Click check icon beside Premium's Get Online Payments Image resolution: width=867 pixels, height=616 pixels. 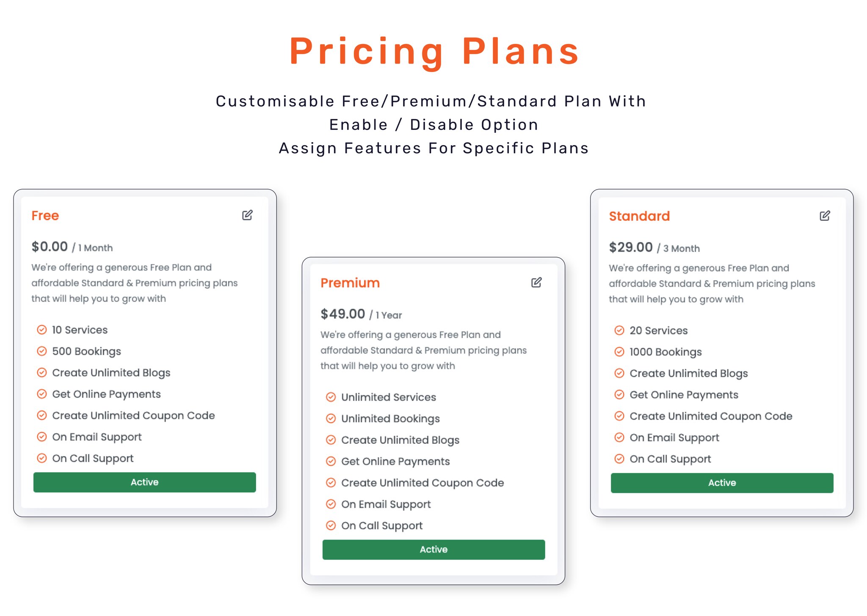tap(331, 461)
